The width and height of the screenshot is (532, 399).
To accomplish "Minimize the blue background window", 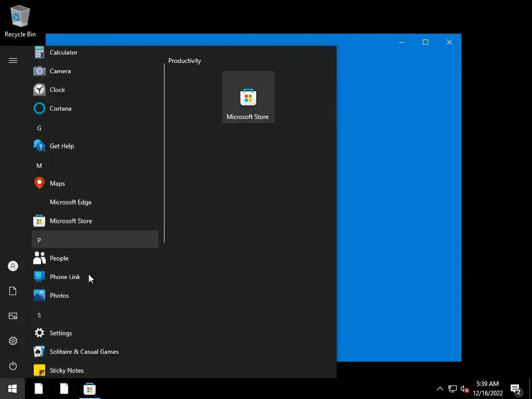I will [402, 42].
